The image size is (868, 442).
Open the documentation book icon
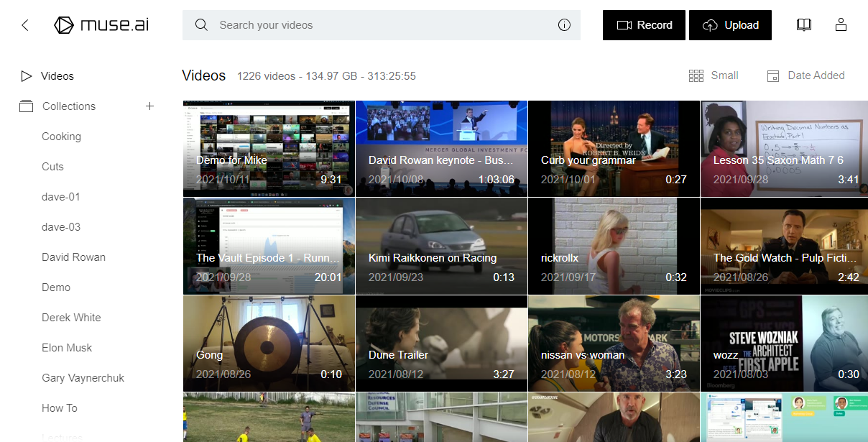[x=804, y=25]
